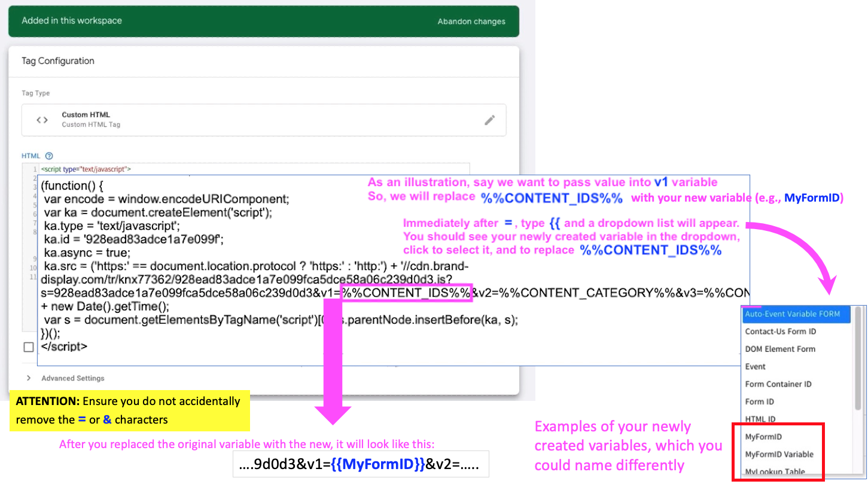The width and height of the screenshot is (868, 484).
Task: Click the Abandon changes link
Action: pos(471,22)
